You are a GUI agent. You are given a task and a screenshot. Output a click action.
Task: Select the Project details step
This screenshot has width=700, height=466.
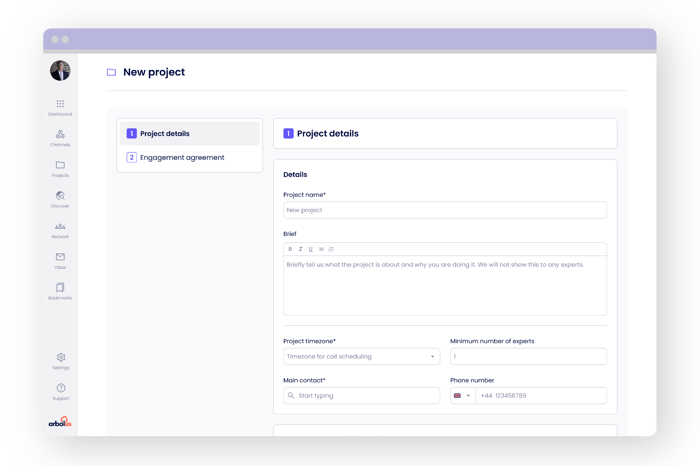[190, 134]
